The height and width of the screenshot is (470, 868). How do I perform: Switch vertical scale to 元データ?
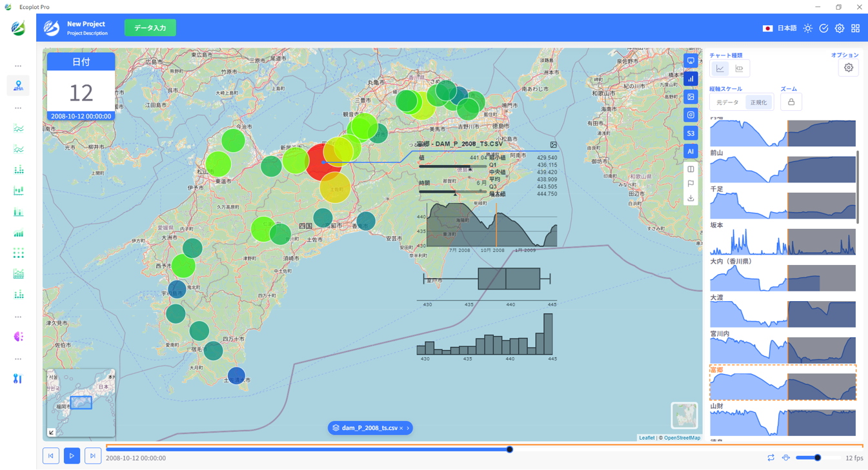727,103
